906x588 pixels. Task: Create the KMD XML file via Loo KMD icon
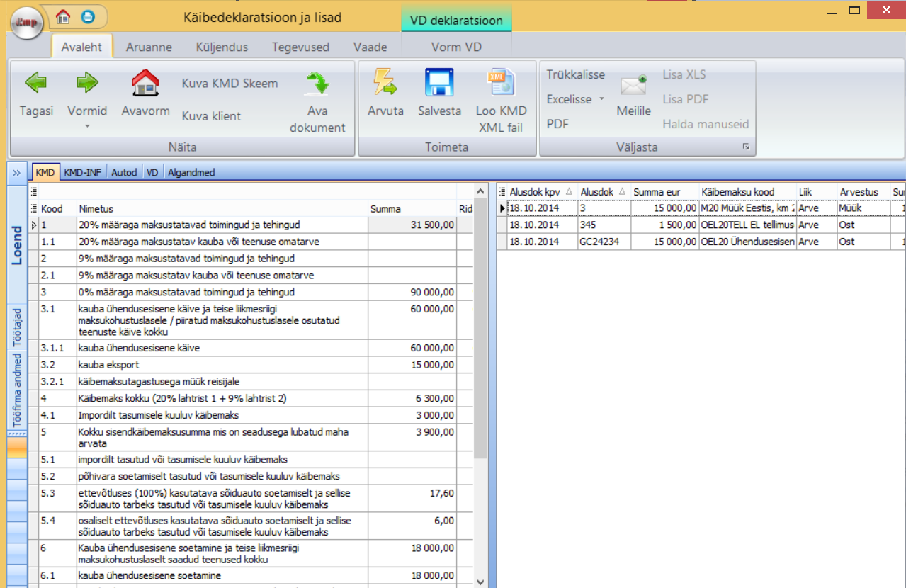pos(501,84)
